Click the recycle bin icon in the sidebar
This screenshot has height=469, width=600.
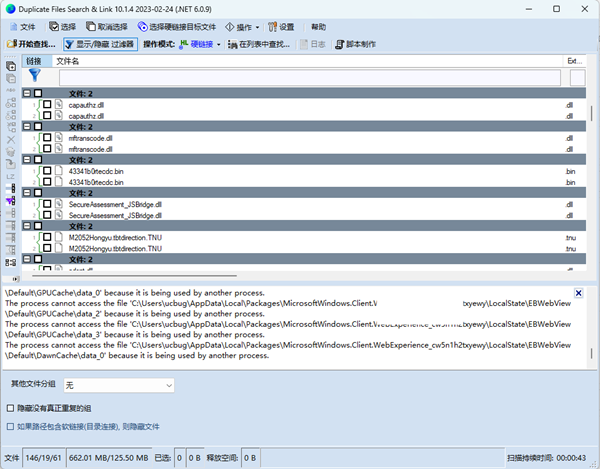(x=11, y=152)
